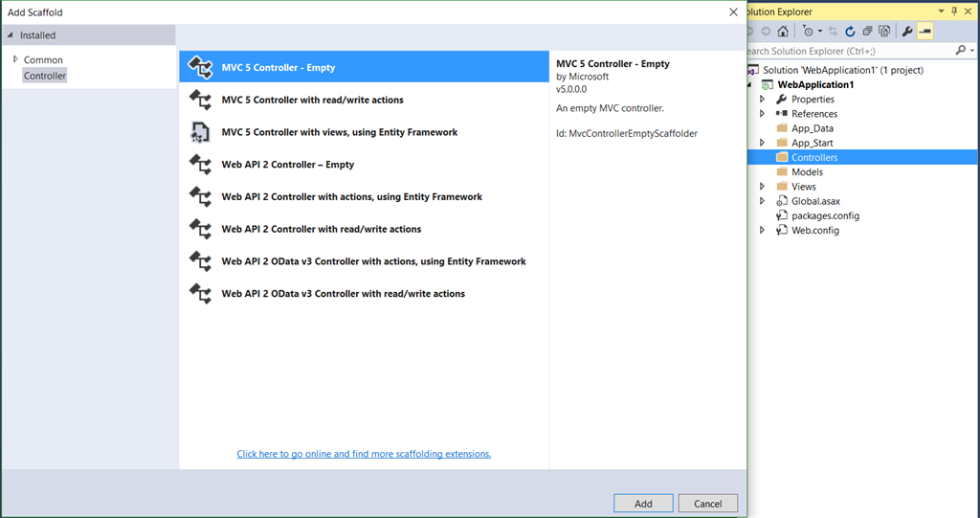Screen dimensions: 980x518
Task: Open the search options dropdown arrow
Action: (x=972, y=51)
